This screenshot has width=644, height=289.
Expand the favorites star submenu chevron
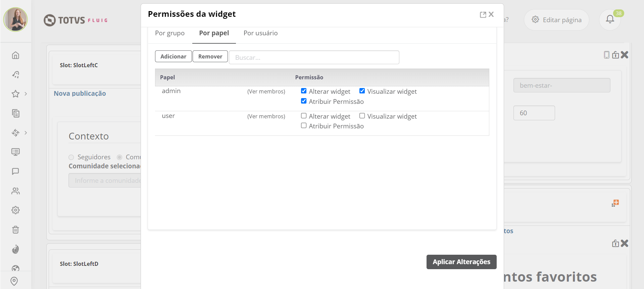tap(26, 94)
